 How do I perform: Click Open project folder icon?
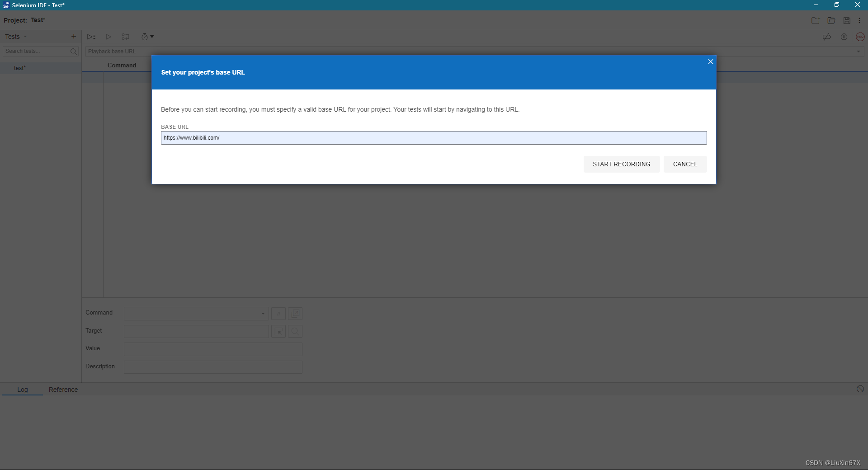831,20
